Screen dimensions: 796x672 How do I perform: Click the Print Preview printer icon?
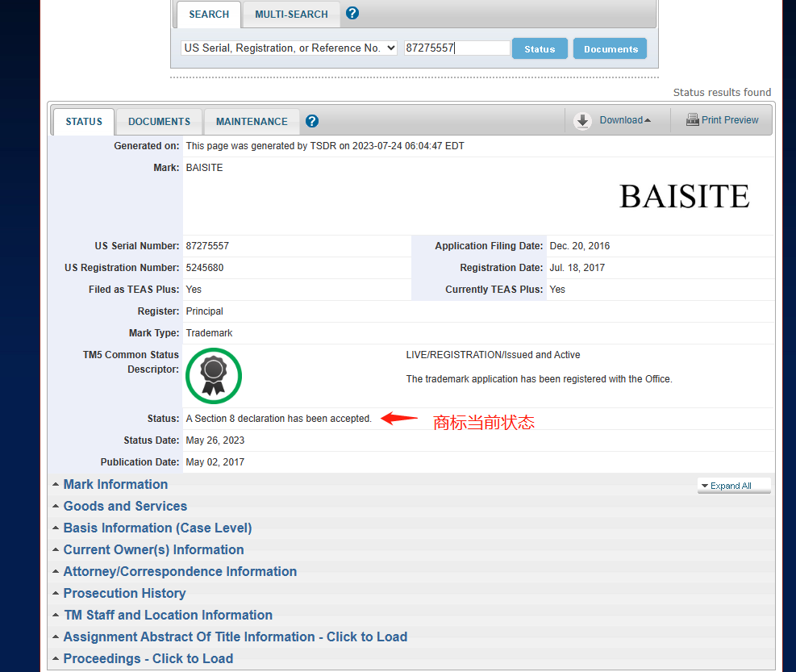(692, 120)
